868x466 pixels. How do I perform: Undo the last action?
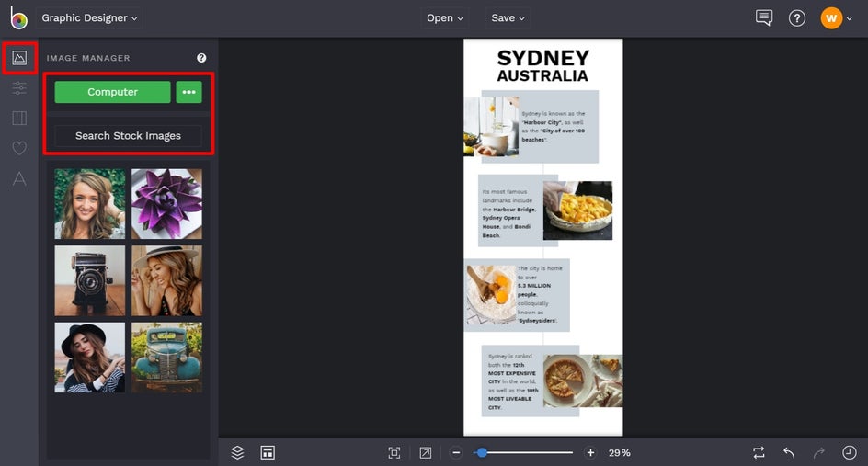pyautogui.click(x=789, y=453)
